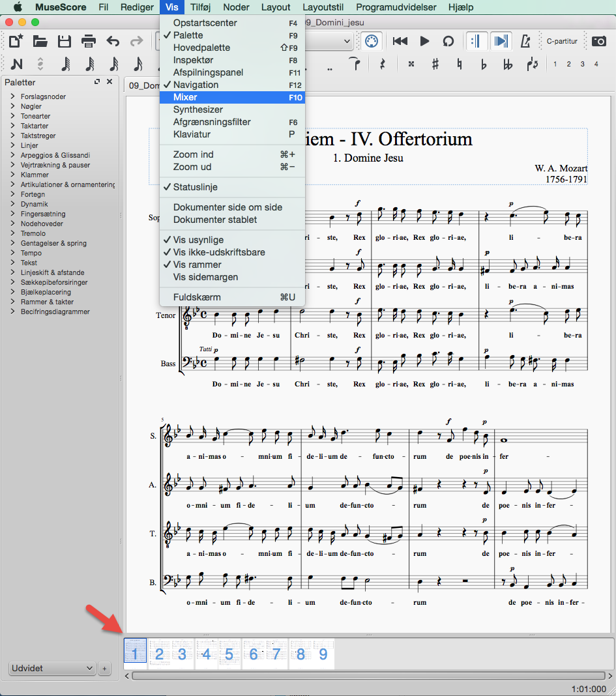Image resolution: width=616 pixels, height=696 pixels.
Task: Uncheck Navigation in Vis menu
Action: (x=232, y=85)
